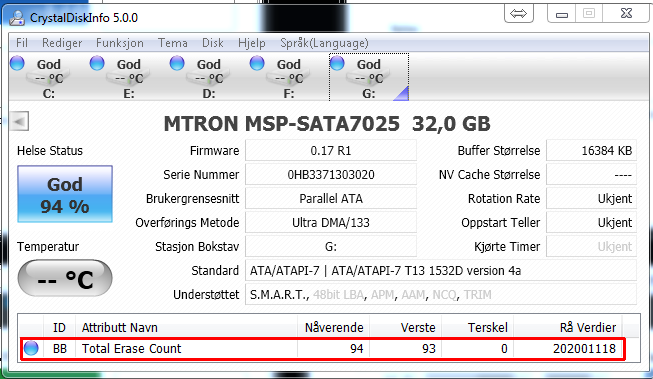Image resolution: width=653 pixels, height=379 pixels.
Task: Click the NV Cache Størrelse value field
Action: click(591, 175)
